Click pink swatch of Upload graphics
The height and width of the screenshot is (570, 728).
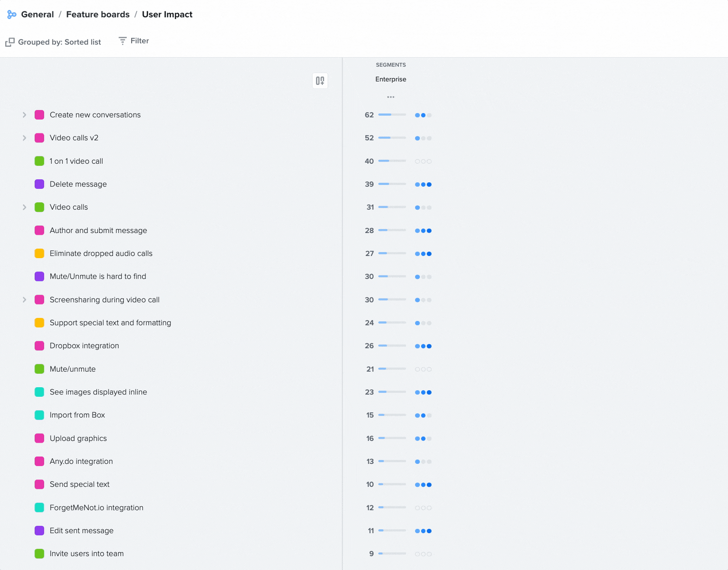coord(39,438)
